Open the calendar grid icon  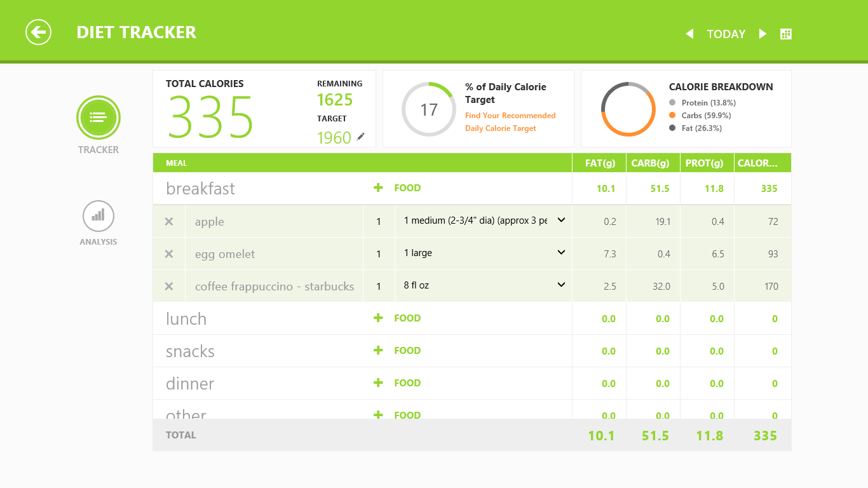[786, 34]
